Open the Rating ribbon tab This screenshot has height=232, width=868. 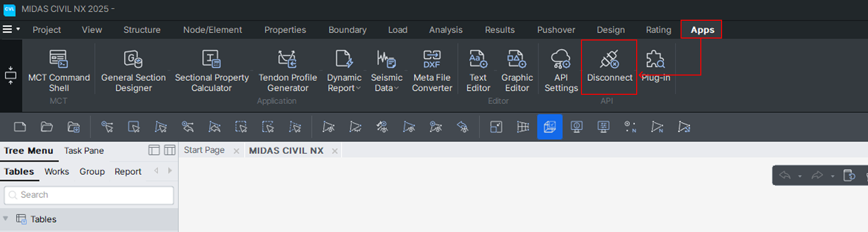658,30
